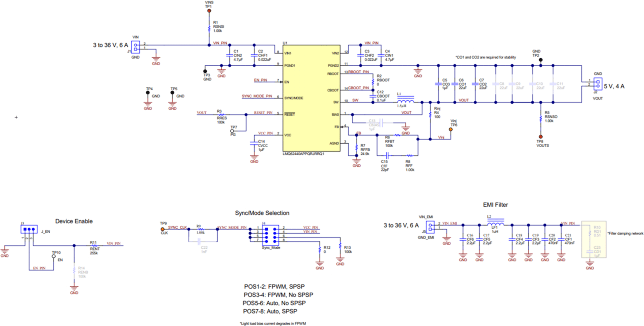The width and height of the screenshot is (644, 326).
Task: Click the J5 VIN_EMI connector symbol
Action: click(430, 227)
